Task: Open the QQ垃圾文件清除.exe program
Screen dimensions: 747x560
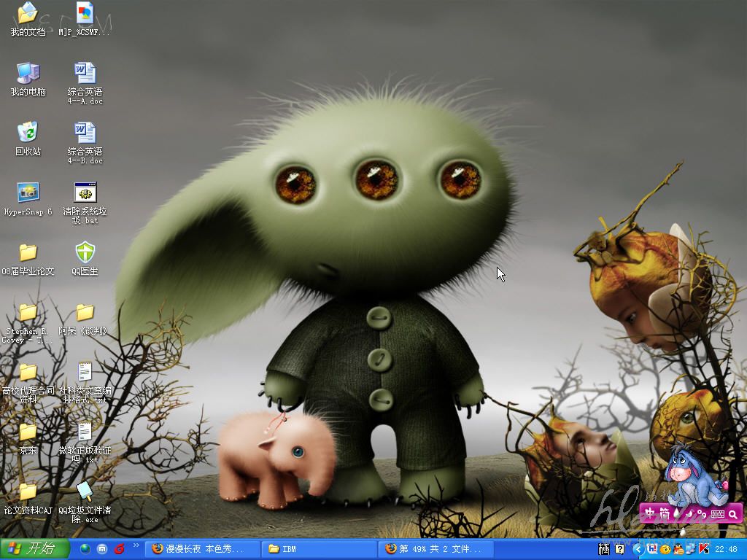Action: 85,492
